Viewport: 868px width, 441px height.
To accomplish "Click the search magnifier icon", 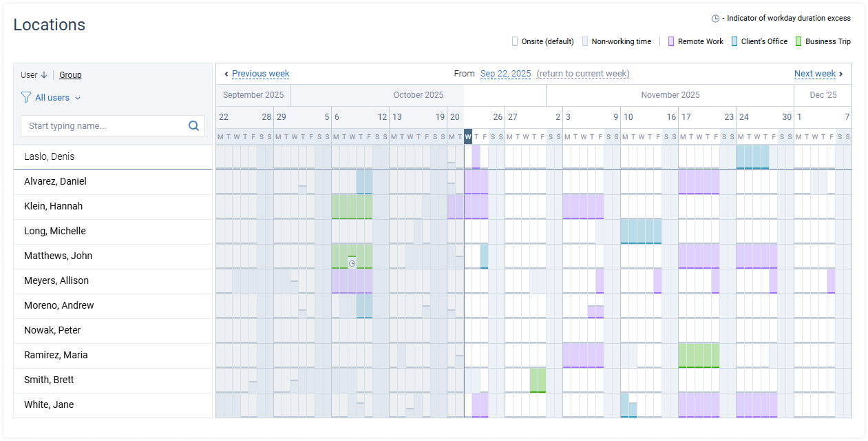I will click(193, 125).
